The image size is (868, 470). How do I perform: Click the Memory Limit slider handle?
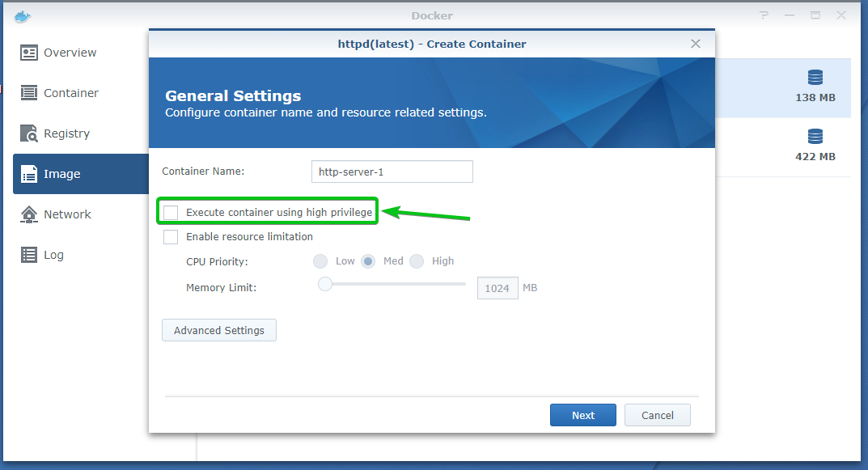click(x=325, y=284)
